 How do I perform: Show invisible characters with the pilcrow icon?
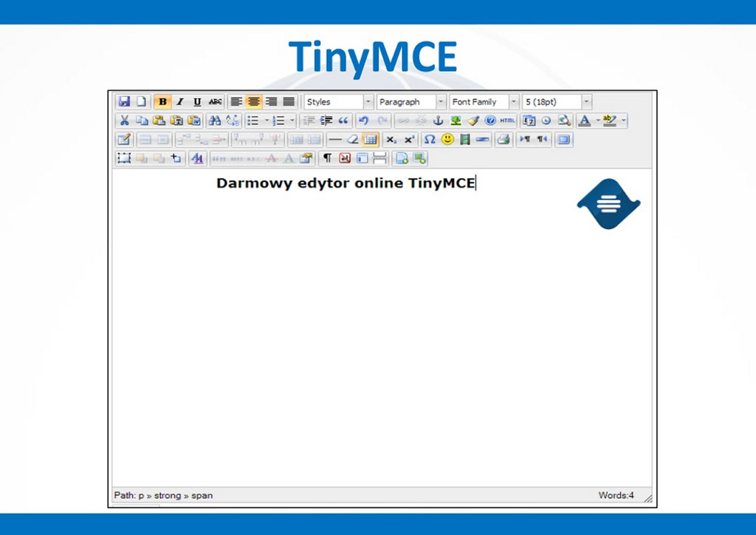327,158
